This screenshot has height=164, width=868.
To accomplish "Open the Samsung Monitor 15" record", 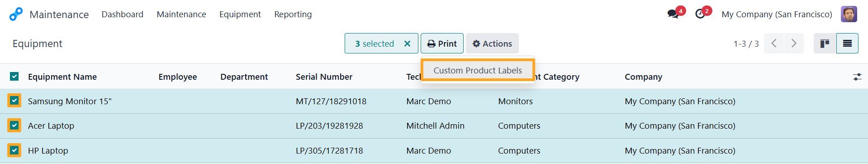I will tap(70, 101).
